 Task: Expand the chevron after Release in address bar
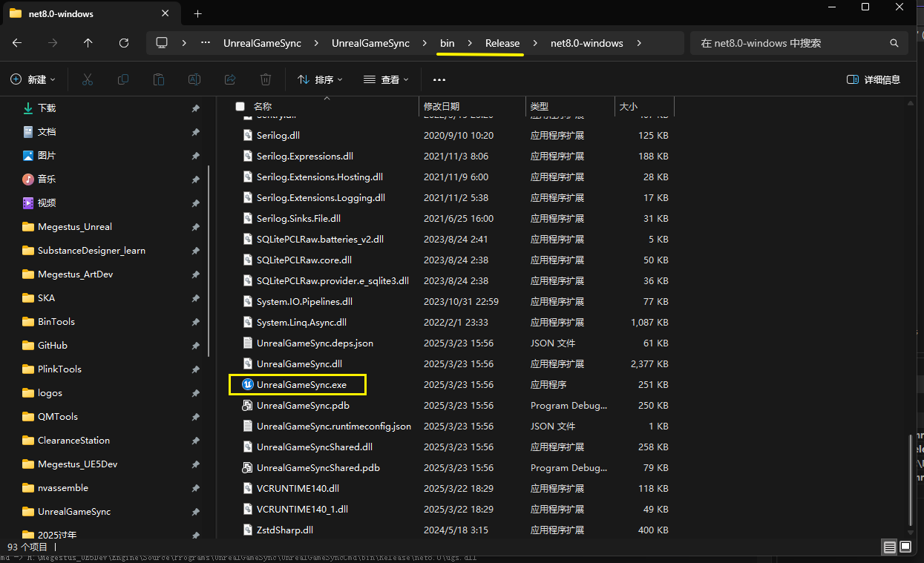pyautogui.click(x=534, y=43)
